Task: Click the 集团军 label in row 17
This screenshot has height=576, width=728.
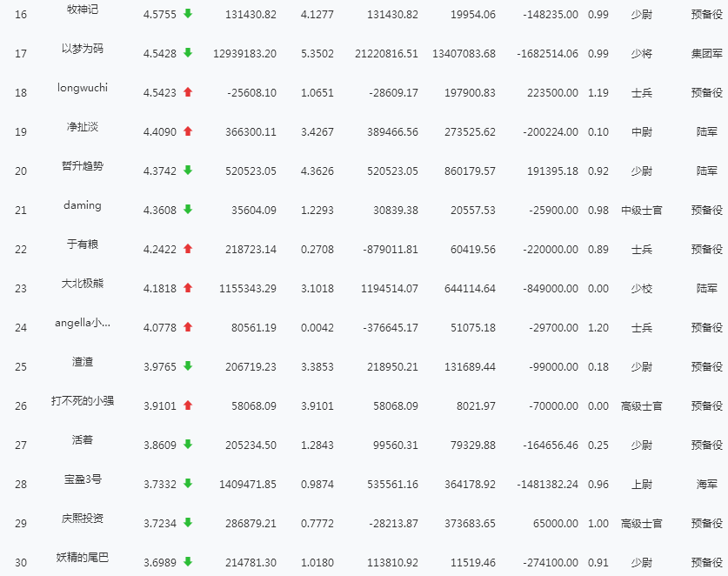Action: [x=706, y=54]
